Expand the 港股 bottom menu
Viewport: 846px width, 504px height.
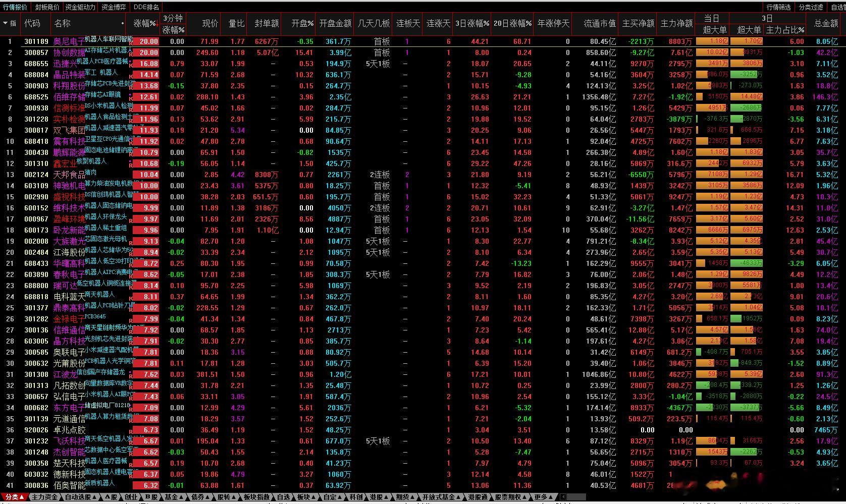coord(379,497)
